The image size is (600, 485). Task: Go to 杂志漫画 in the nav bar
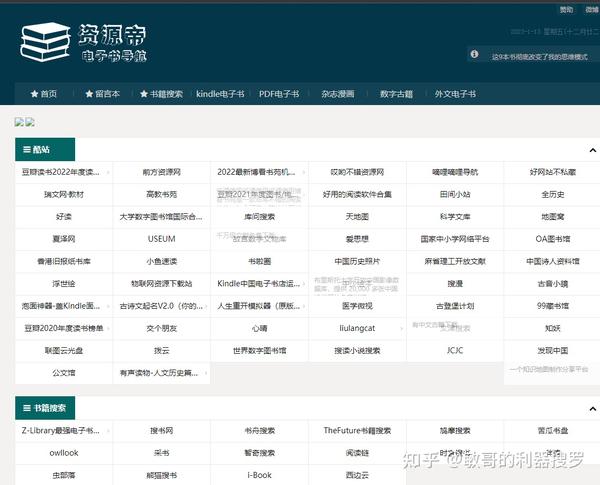(x=338, y=94)
